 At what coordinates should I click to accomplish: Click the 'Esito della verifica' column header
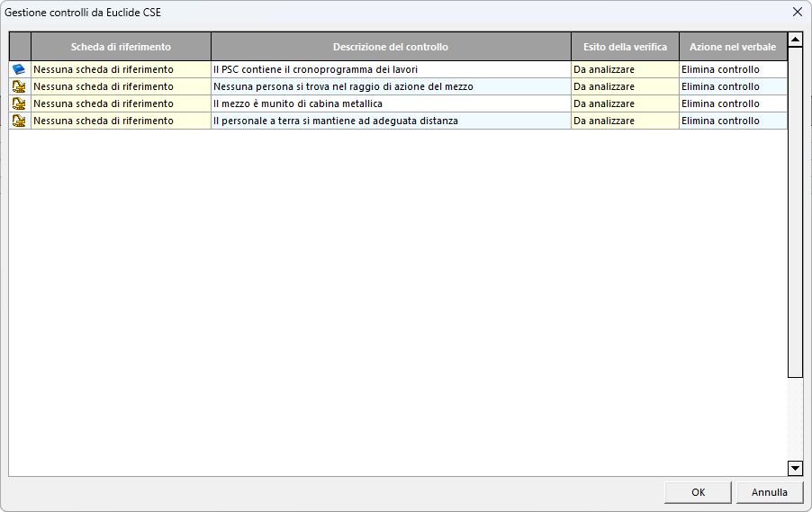(x=625, y=47)
